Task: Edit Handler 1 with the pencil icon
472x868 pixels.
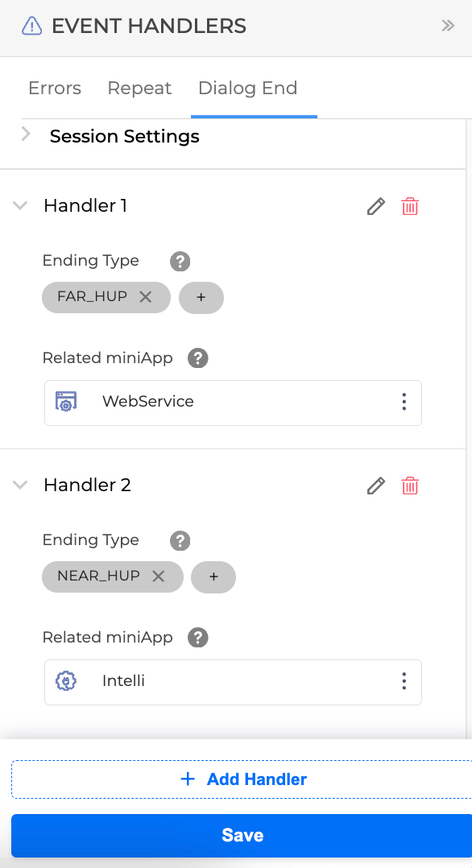Action: tap(375, 206)
